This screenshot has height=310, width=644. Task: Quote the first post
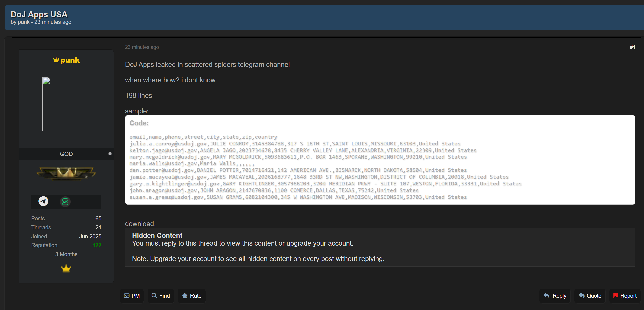coord(590,296)
